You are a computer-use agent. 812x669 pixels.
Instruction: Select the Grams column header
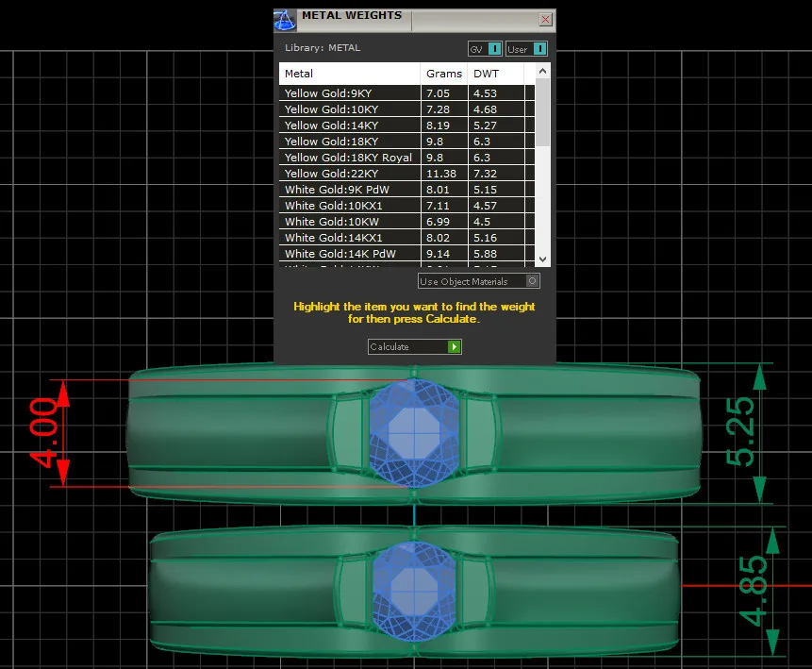click(444, 74)
